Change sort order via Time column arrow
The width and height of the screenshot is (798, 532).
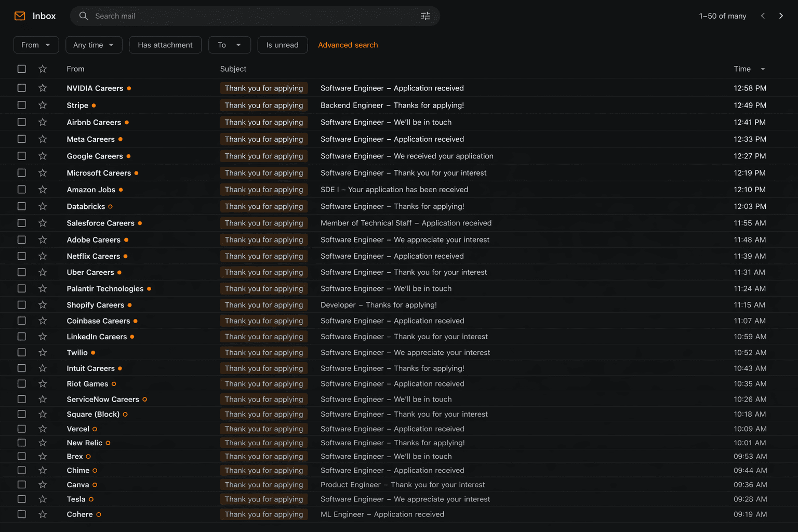762,69
